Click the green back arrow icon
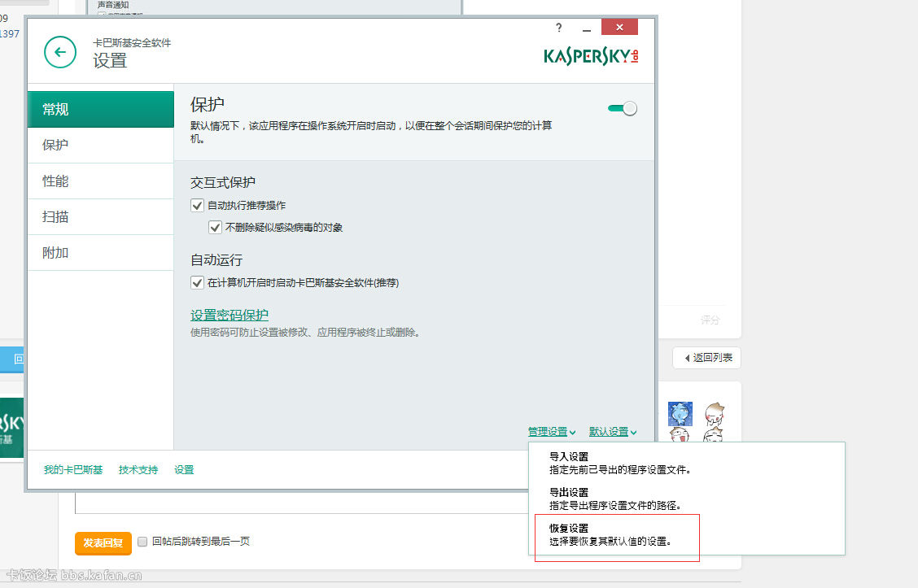This screenshot has height=588, width=918. click(x=59, y=52)
